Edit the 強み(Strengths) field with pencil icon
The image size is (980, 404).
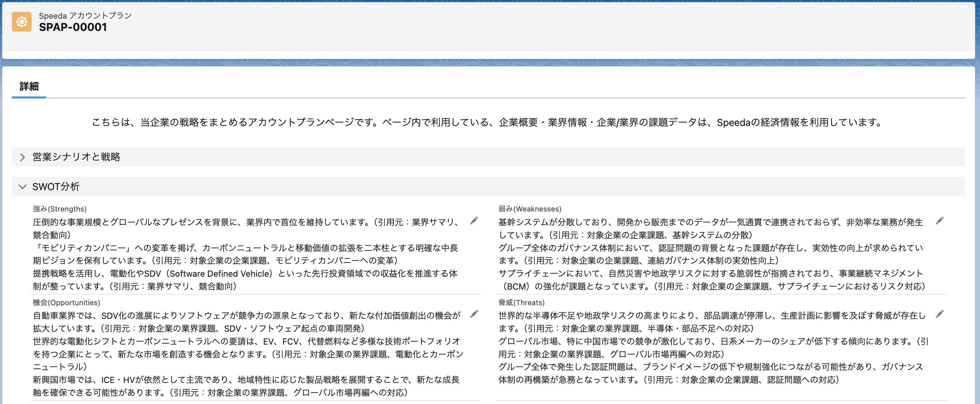[x=474, y=221]
